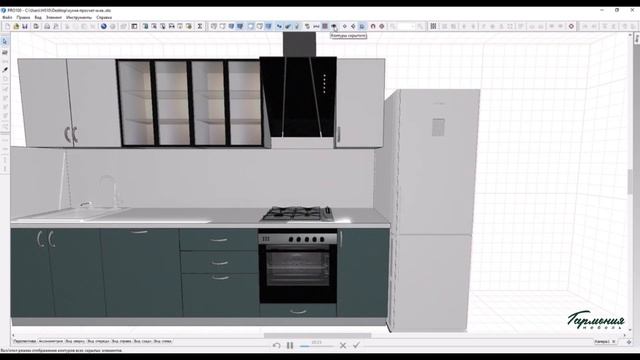Click the circle icon near right toolbar end

click(x=571, y=26)
